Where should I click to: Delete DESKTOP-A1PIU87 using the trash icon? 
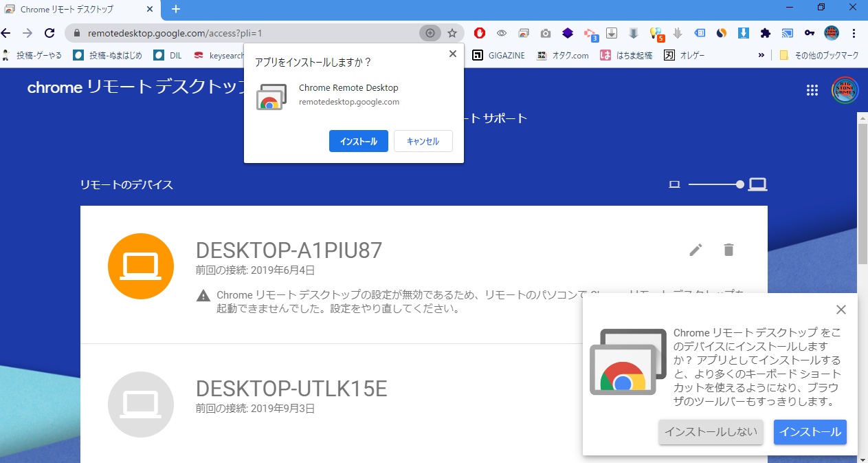coord(729,250)
